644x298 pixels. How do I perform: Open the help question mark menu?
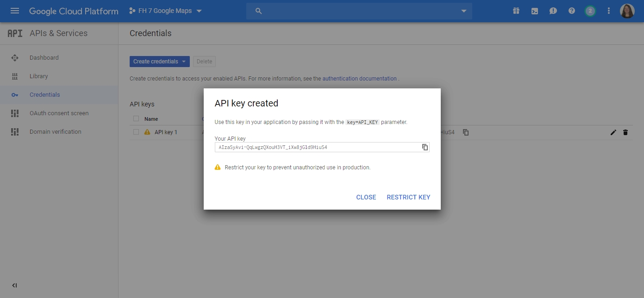(572, 11)
